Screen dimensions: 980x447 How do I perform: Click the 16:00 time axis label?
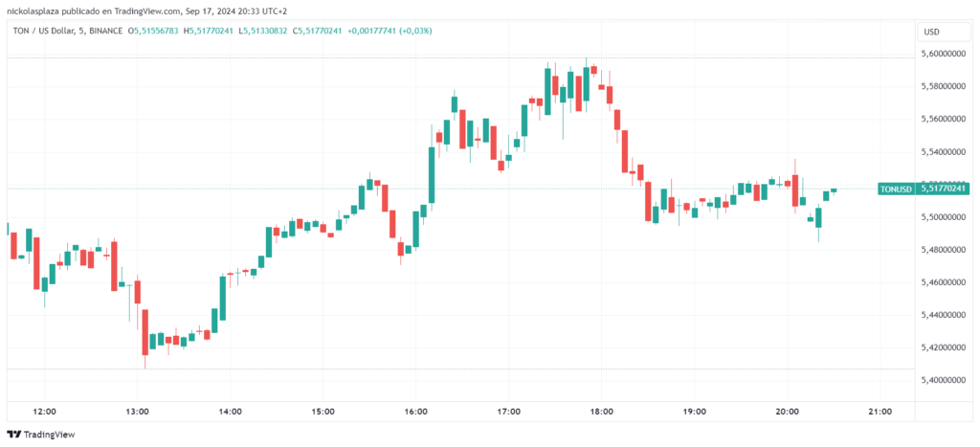[x=415, y=412]
